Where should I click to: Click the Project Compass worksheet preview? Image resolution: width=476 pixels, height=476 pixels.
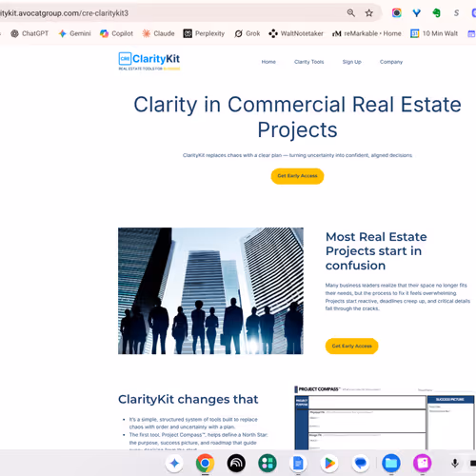tap(385, 417)
